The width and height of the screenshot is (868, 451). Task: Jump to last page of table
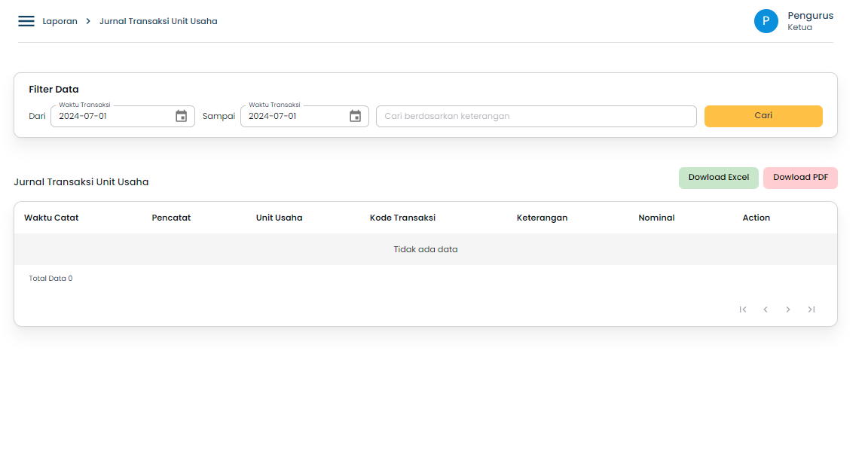pos(811,309)
